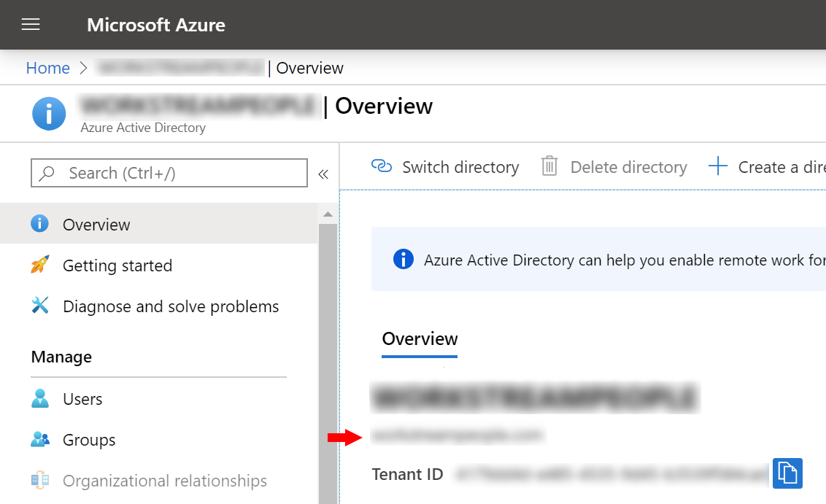
Task: Collapse the sidebar with double chevron
Action: coord(323,174)
